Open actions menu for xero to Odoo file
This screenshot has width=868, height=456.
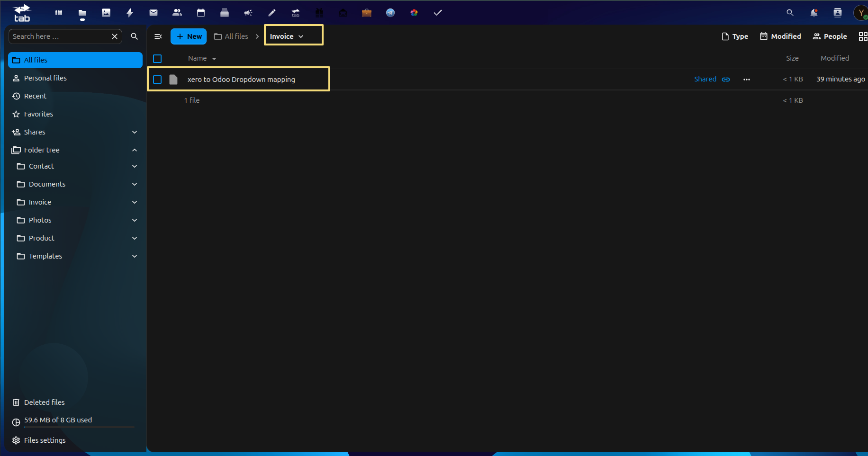pyautogui.click(x=747, y=80)
